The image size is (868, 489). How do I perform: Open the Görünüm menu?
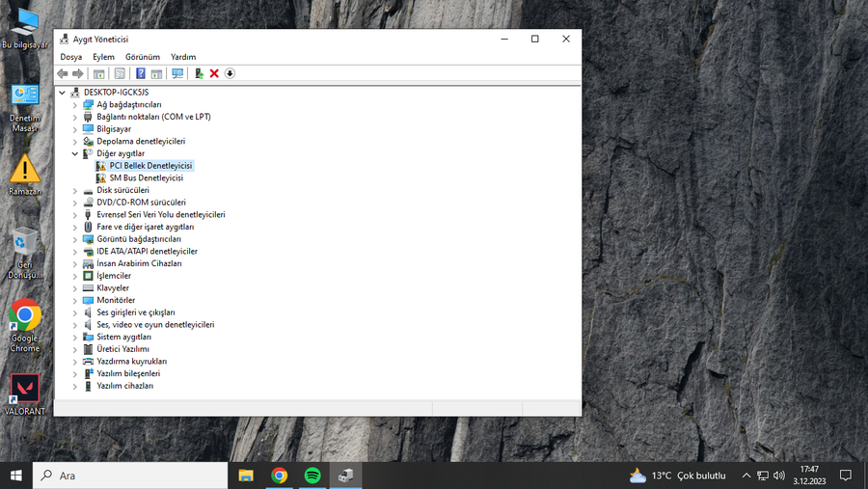click(143, 57)
